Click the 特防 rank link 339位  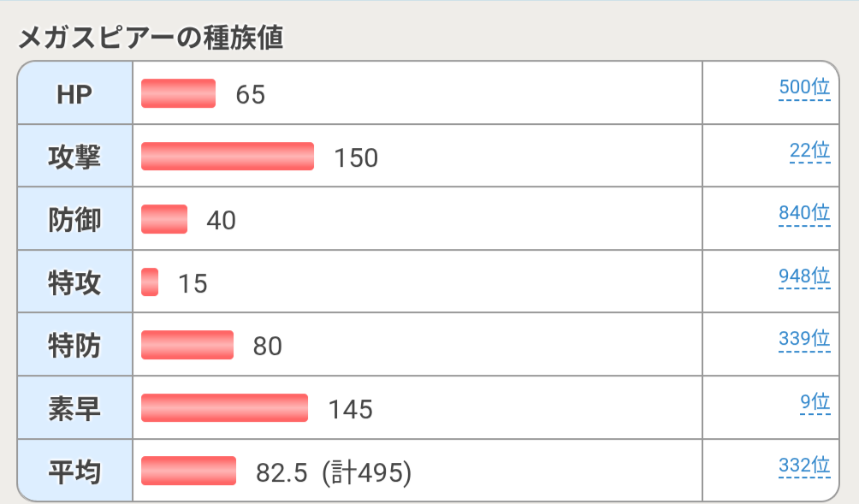coord(804,339)
